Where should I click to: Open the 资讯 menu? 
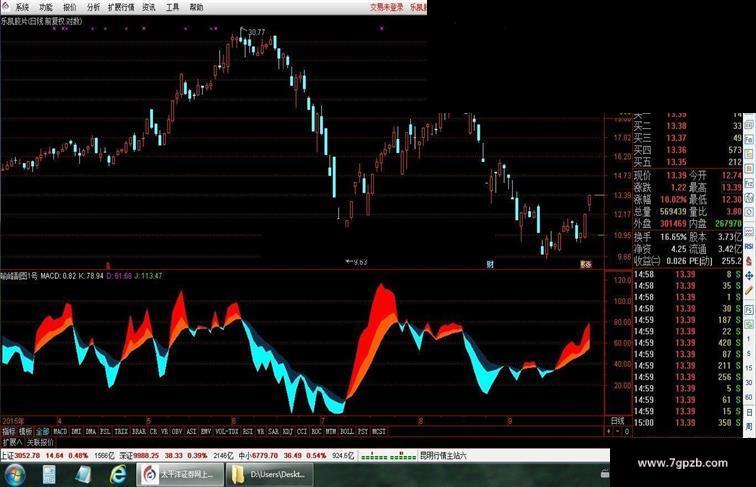pyautogui.click(x=149, y=7)
